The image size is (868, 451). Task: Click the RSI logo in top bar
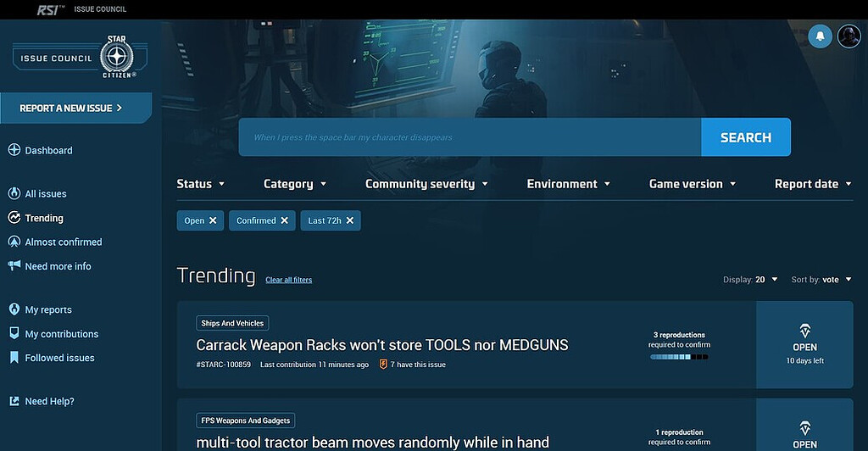pos(50,9)
